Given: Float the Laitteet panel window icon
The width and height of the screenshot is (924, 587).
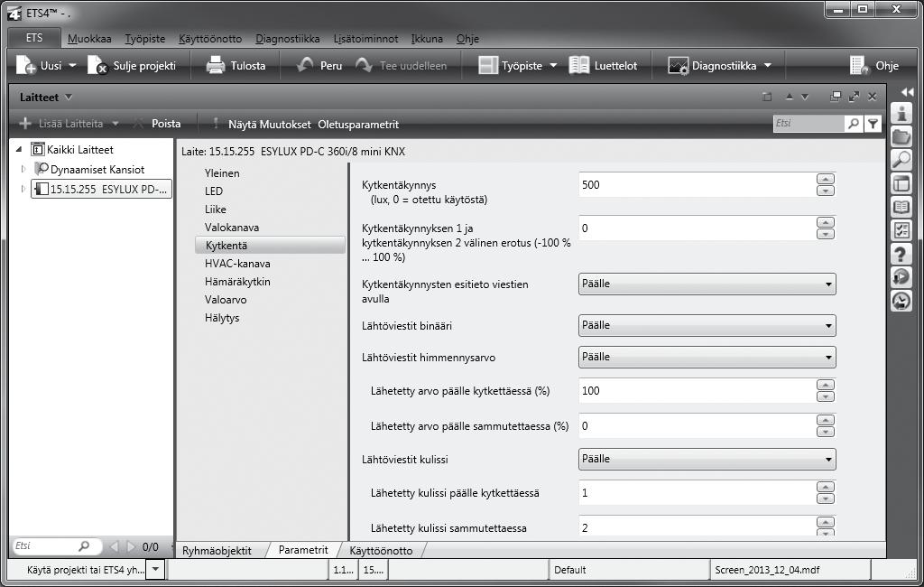Looking at the screenshot, I should (835, 97).
